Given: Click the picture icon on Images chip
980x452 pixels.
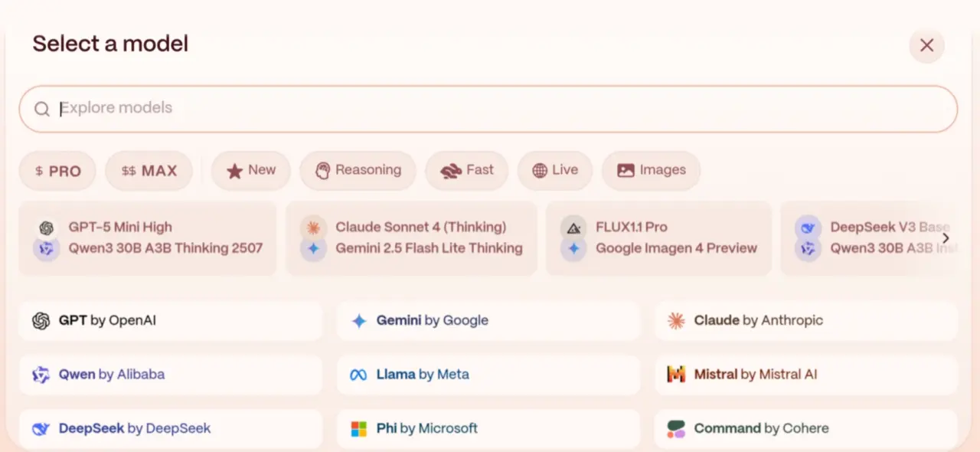Looking at the screenshot, I should 626,170.
